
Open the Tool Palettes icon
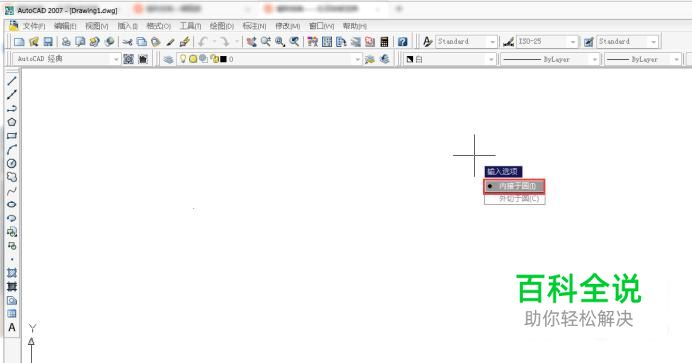pyautogui.click(x=341, y=42)
